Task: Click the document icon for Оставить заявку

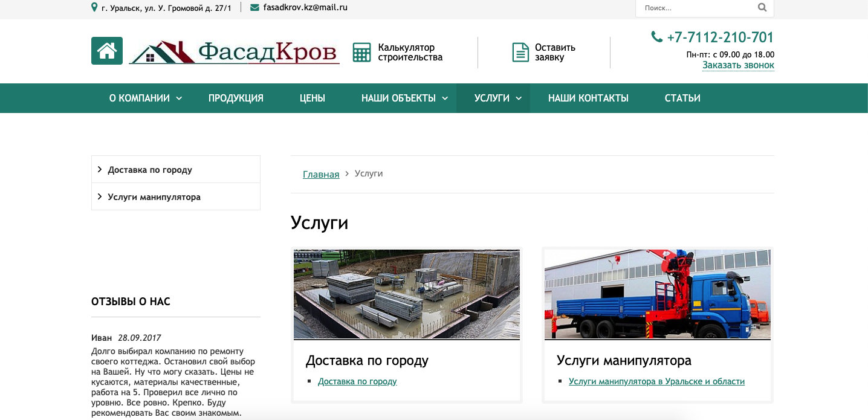Action: 520,53
